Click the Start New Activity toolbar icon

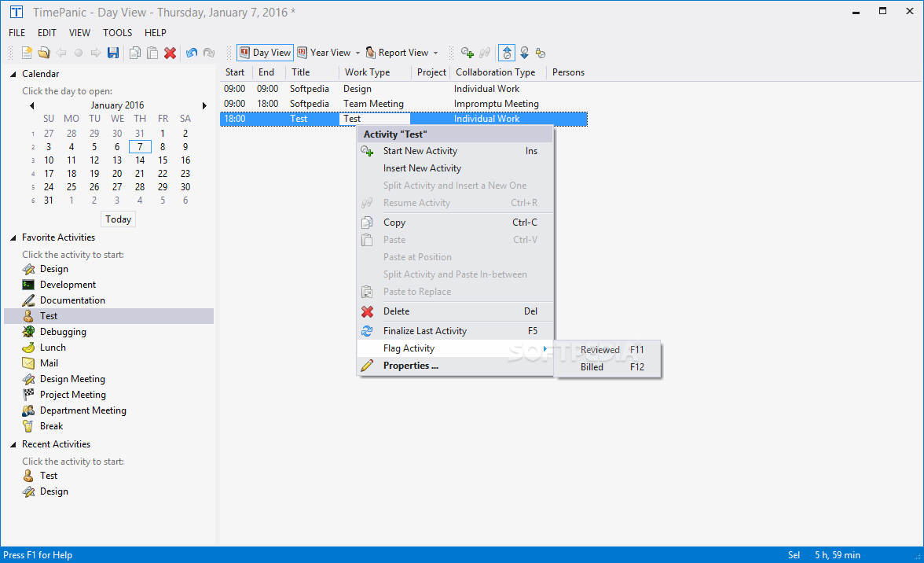pos(467,53)
